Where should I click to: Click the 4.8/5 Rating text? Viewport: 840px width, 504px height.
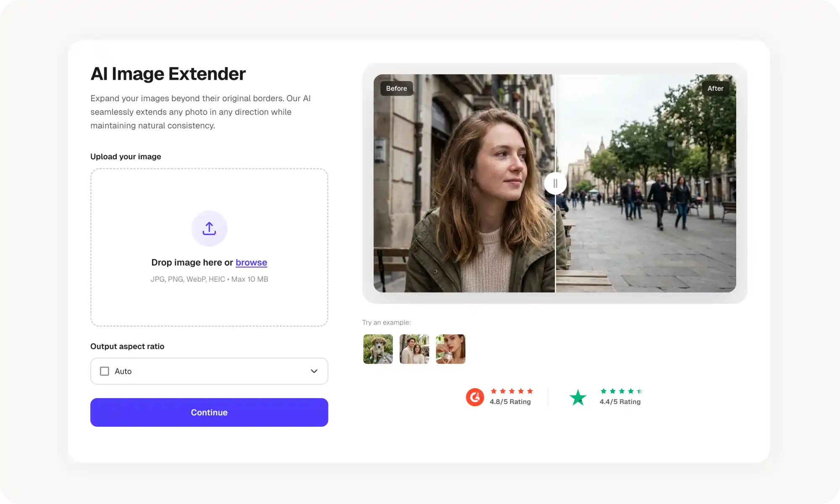click(510, 402)
